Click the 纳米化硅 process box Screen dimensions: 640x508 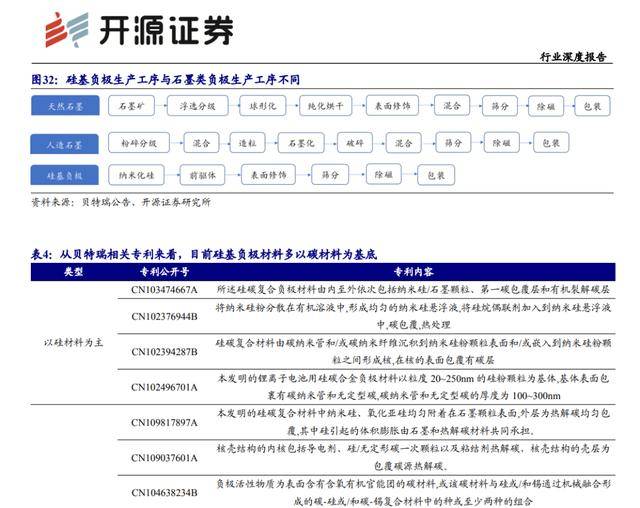(134, 175)
